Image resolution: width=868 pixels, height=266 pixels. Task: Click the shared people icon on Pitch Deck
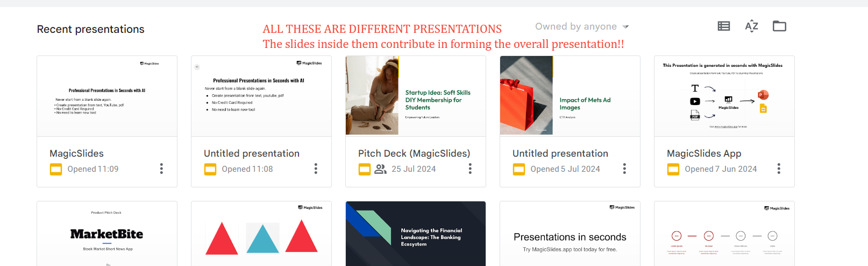[381, 169]
